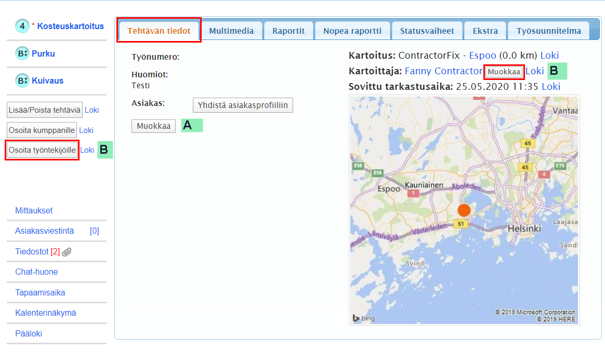Click Yhdistä asiakasprofiiliin button
The image size is (605, 364).
243,105
